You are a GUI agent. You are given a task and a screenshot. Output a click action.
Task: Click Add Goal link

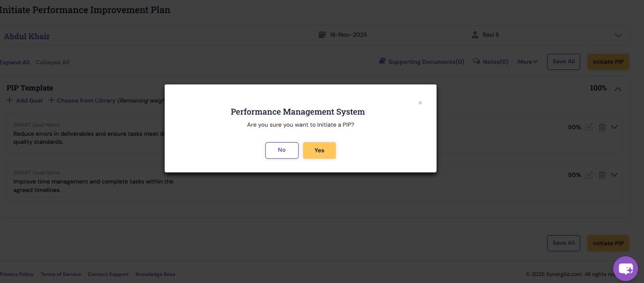click(x=25, y=101)
